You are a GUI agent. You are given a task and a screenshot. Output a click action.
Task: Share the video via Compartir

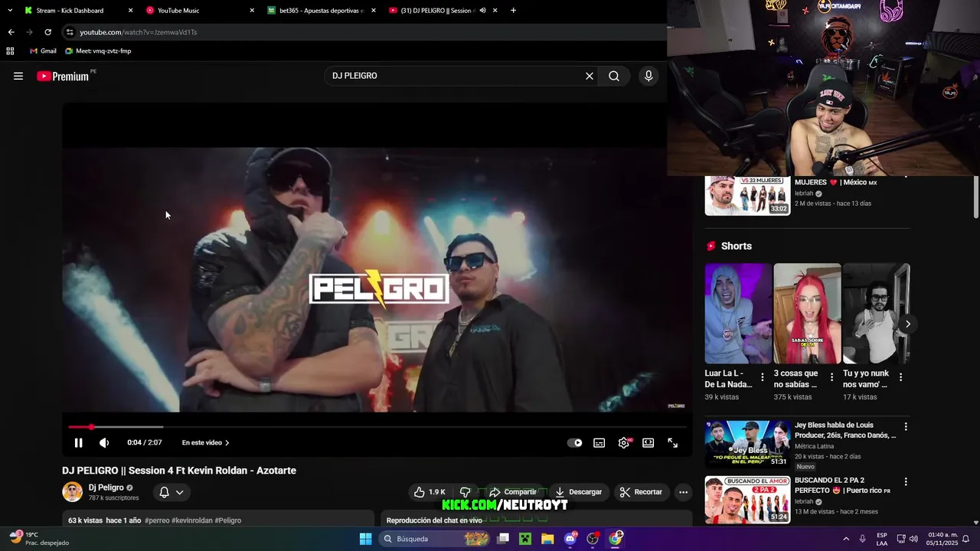513,492
